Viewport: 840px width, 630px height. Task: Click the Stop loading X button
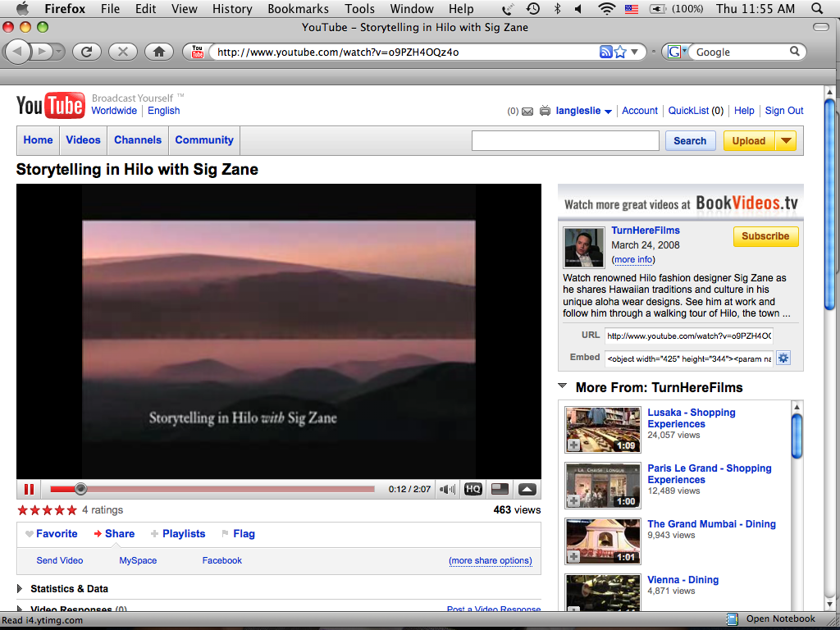point(123,52)
